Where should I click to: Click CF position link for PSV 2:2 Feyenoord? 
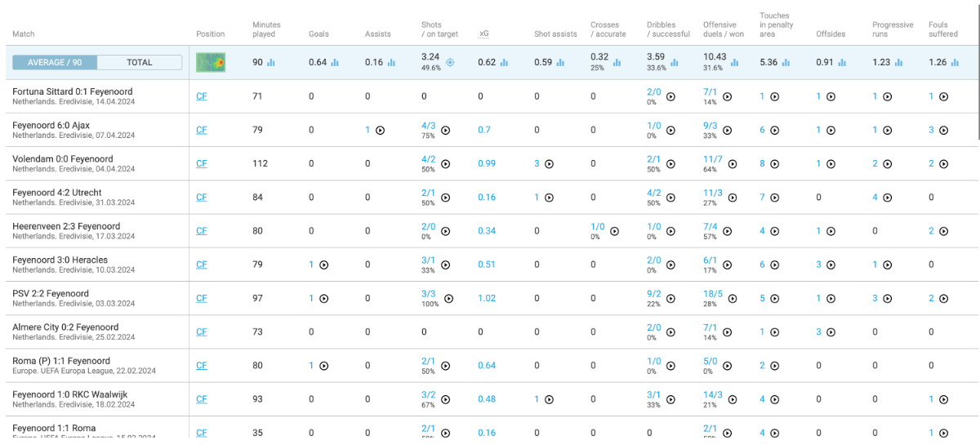click(202, 298)
